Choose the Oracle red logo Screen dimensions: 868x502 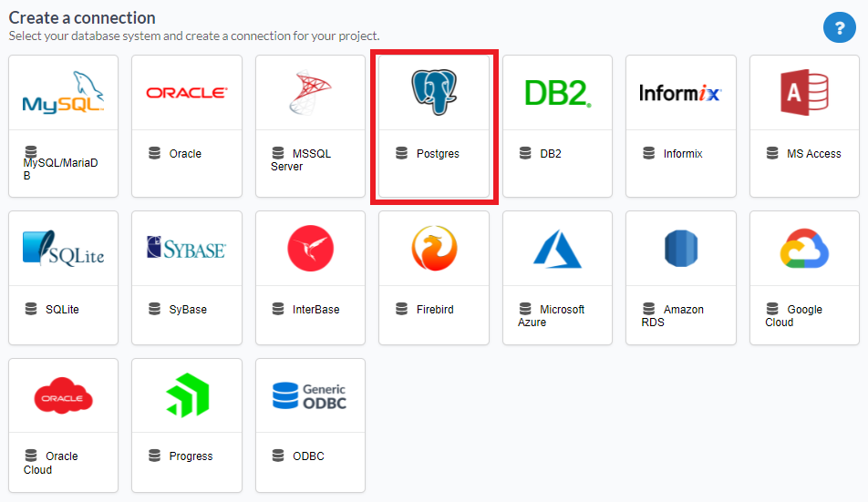pos(187,93)
